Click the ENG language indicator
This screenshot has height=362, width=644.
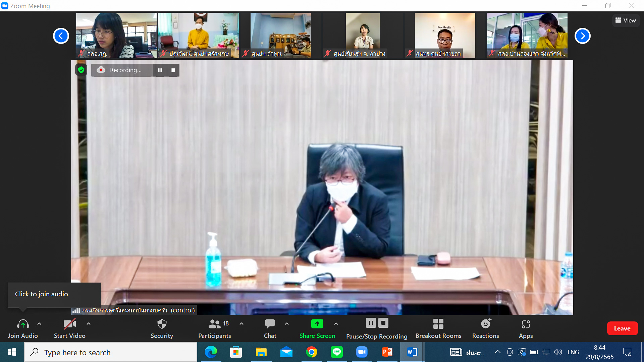click(x=573, y=352)
